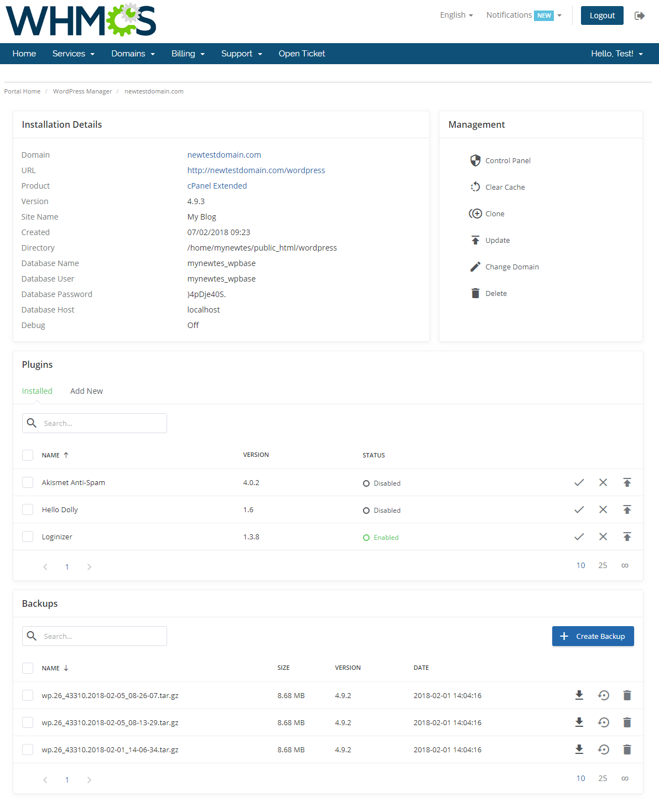Screen dimensions: 659x812
Task: Open the cPanel Extended product link
Action: (x=217, y=186)
